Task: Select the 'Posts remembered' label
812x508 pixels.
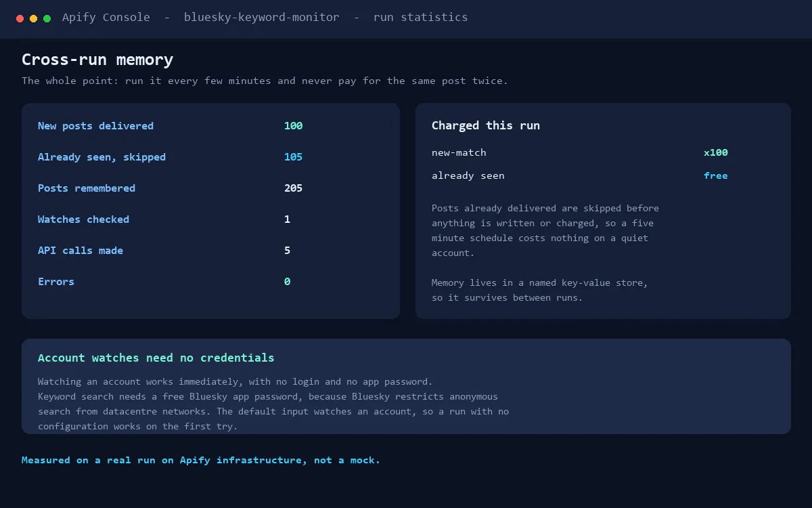Action: 87,188
